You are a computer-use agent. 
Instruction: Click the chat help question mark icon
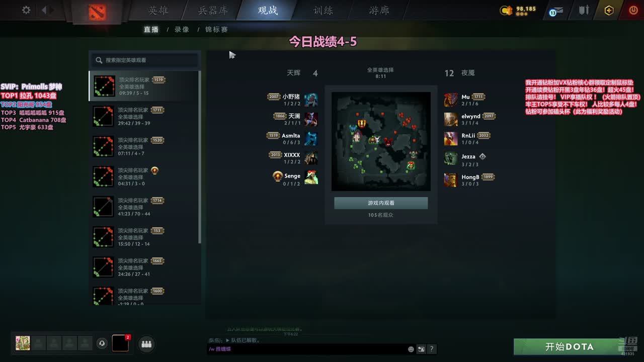(x=432, y=349)
